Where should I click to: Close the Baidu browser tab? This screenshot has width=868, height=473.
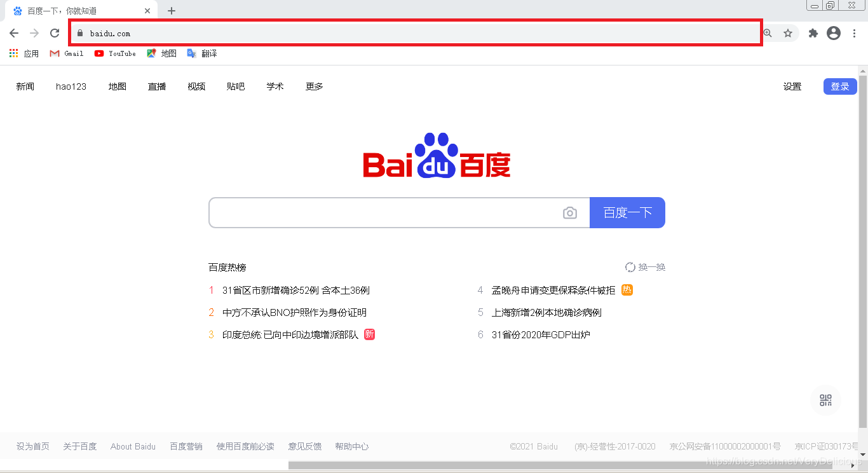pyautogui.click(x=147, y=11)
